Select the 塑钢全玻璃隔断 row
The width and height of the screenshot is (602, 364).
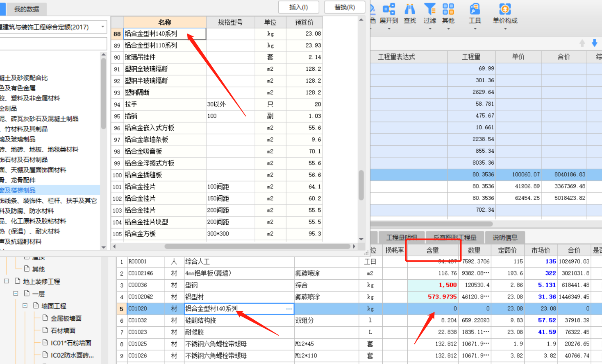click(217, 69)
